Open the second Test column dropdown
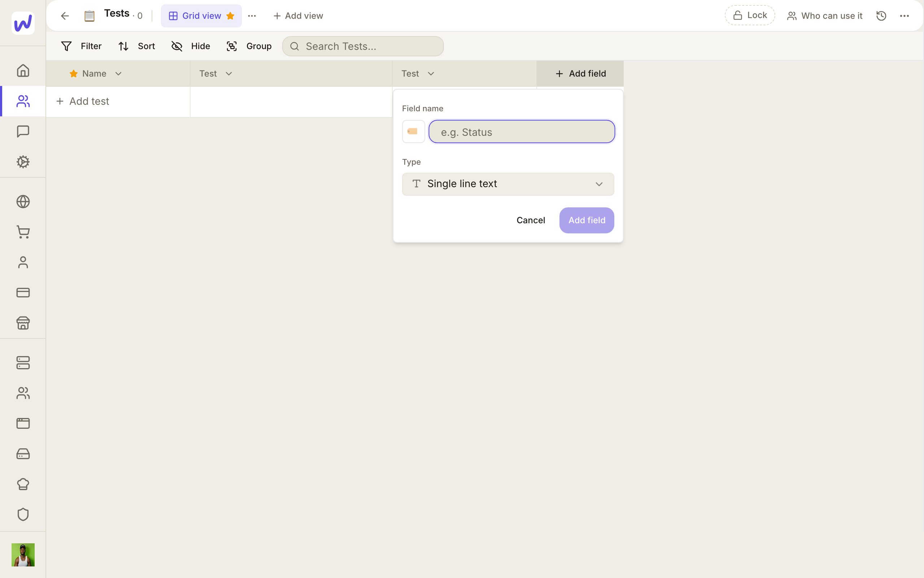This screenshot has height=578, width=924. pyautogui.click(x=431, y=73)
